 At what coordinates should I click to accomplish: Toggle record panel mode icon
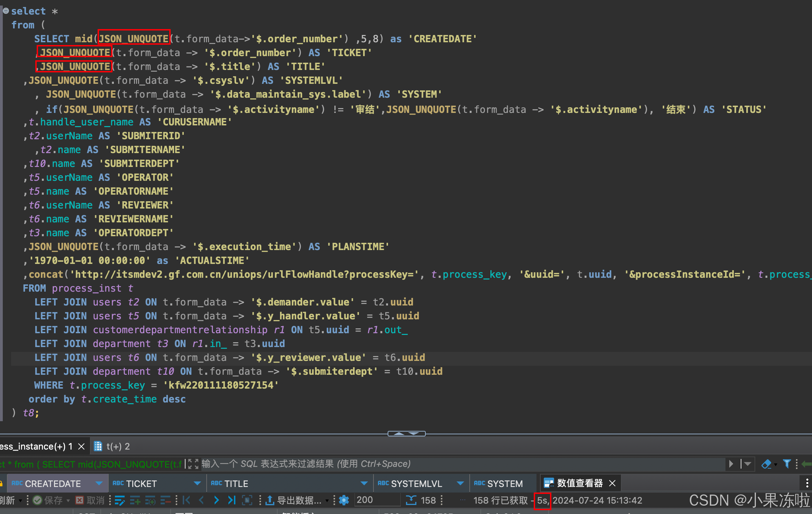[x=247, y=500]
